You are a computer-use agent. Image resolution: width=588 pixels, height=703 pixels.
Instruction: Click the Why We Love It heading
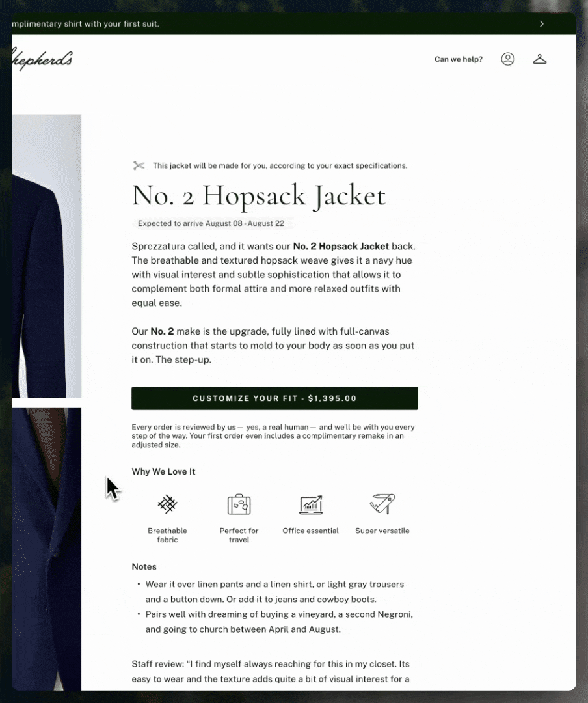163,471
